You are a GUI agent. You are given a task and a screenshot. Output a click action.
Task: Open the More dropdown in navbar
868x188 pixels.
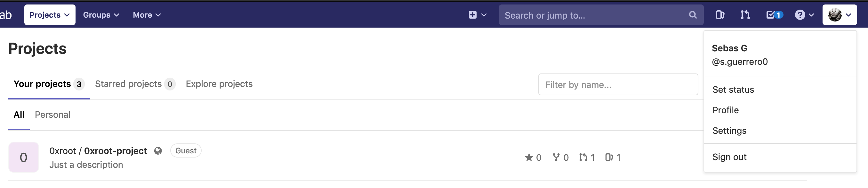(x=147, y=15)
